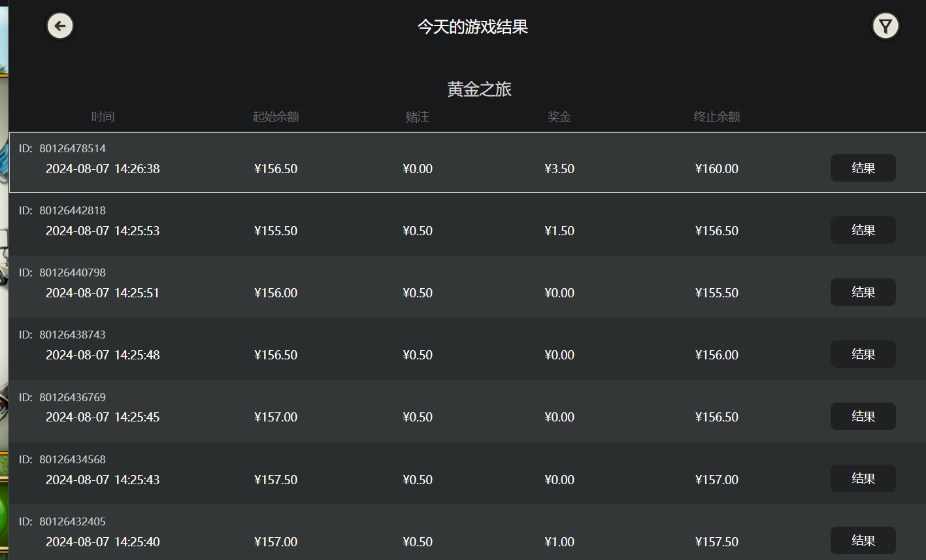Click the ¥1.00 prize amount
This screenshot has height=560, width=926.
(559, 542)
